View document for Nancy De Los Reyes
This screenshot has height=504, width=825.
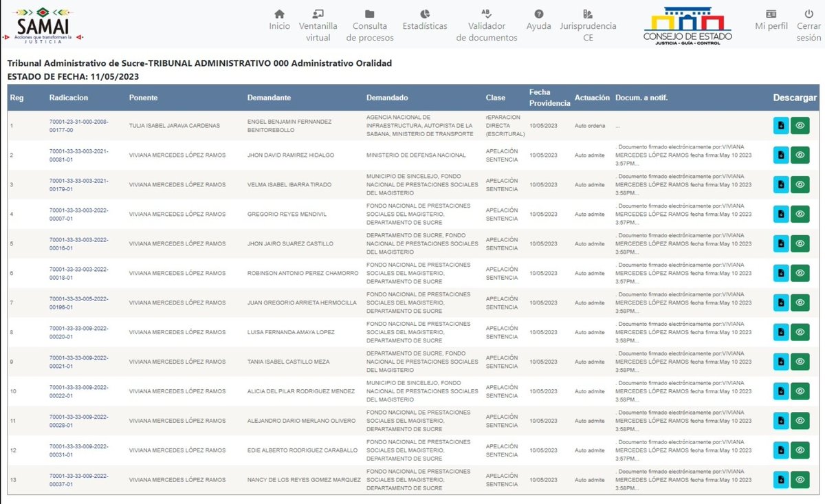pos(800,480)
